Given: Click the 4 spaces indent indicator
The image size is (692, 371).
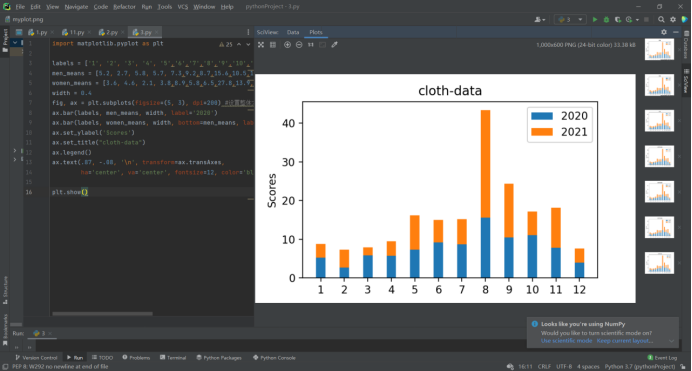Looking at the screenshot, I should (588, 367).
